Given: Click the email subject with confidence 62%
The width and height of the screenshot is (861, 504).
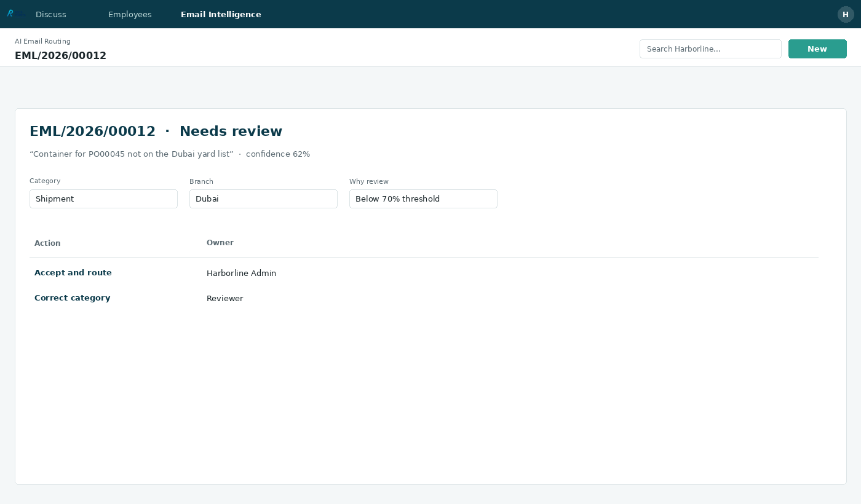Looking at the screenshot, I should pyautogui.click(x=170, y=154).
